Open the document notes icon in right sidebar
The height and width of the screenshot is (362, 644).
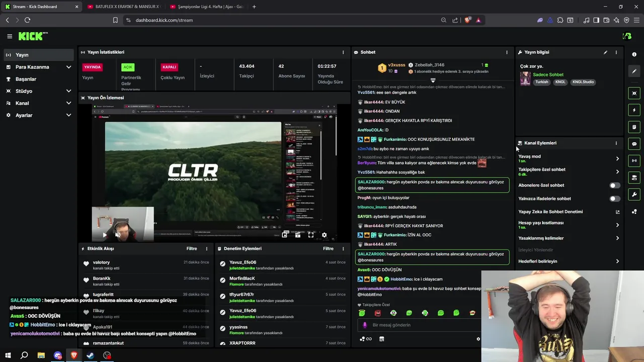[x=634, y=127]
